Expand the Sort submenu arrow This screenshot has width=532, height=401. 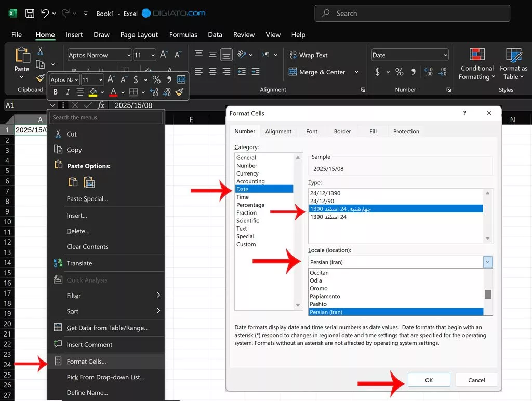(158, 311)
